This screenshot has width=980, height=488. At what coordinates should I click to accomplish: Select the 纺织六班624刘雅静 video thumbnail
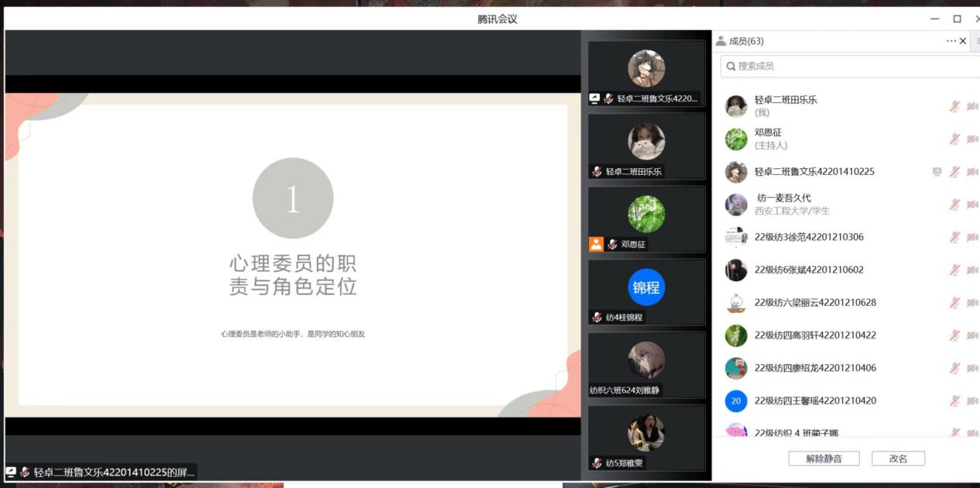click(x=646, y=365)
